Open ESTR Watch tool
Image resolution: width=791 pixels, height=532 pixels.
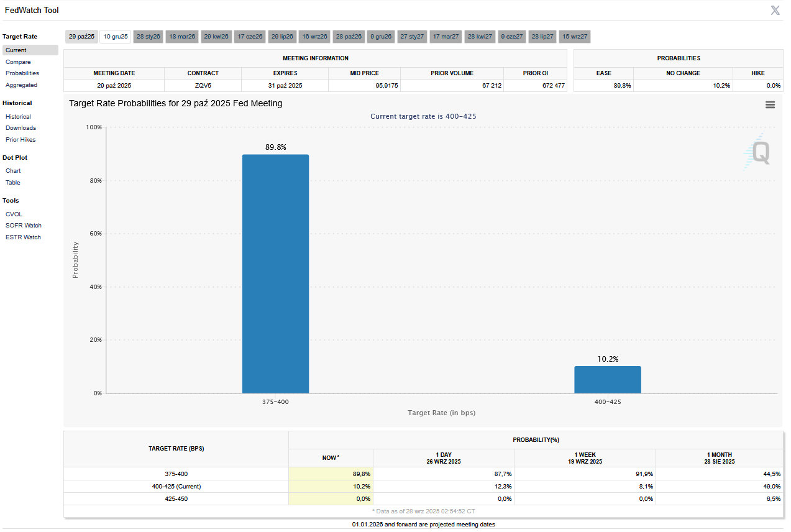[x=23, y=237]
